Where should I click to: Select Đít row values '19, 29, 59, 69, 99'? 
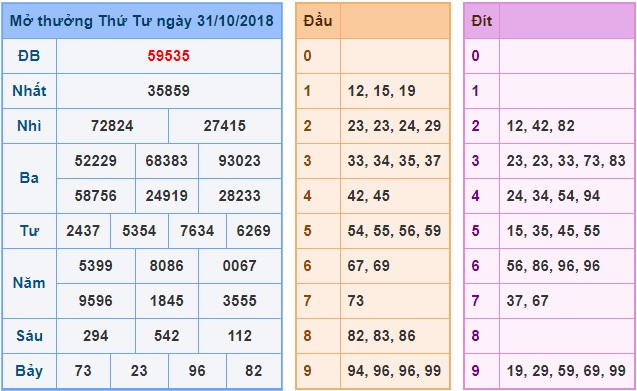566,371
